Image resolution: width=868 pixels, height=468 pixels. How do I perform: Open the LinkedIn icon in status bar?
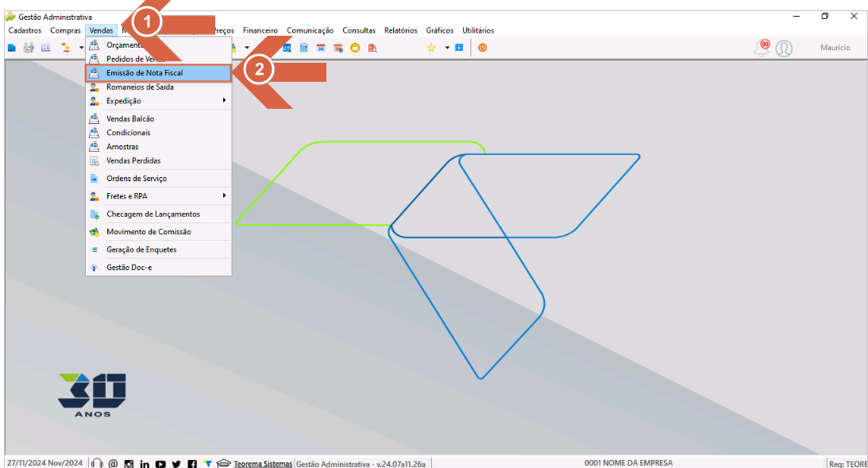[x=145, y=463]
